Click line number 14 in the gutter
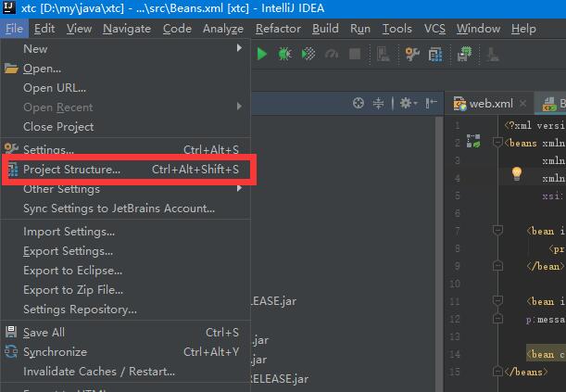The height and width of the screenshot is (392, 566). (x=455, y=354)
